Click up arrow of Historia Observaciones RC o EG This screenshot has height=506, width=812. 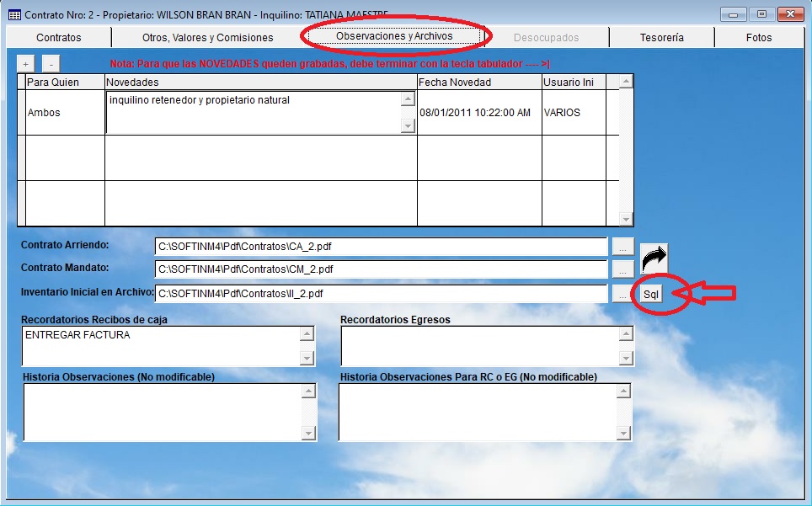tap(623, 391)
